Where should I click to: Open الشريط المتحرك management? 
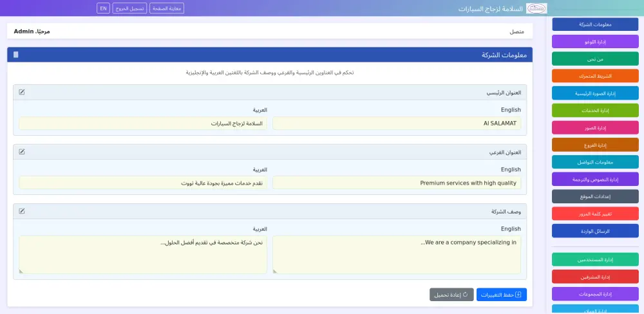click(595, 76)
